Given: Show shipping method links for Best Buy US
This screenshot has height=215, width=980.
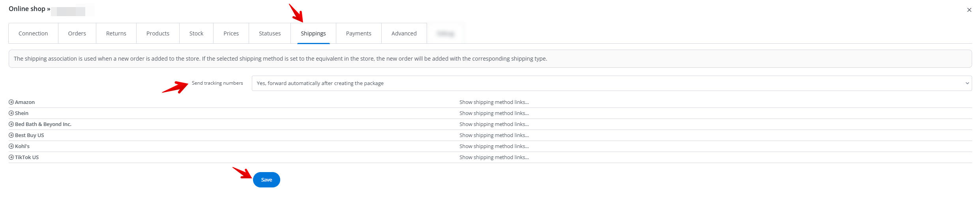Looking at the screenshot, I should (494, 135).
